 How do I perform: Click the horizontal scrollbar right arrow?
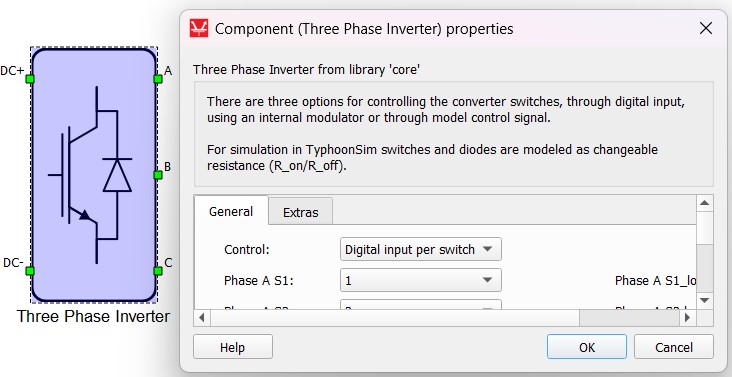click(687, 318)
